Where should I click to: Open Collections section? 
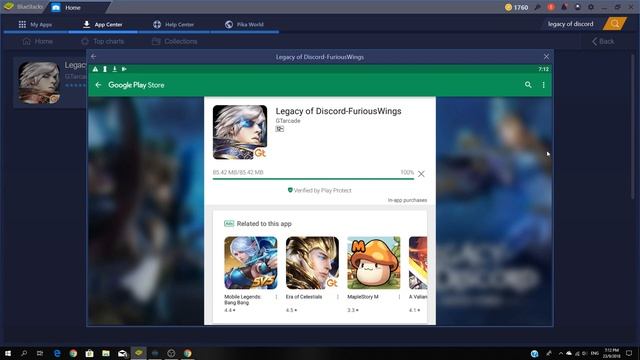point(174,41)
